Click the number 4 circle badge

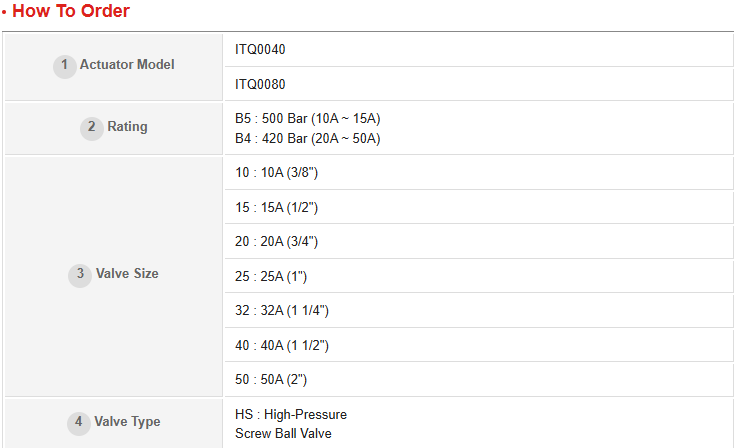[79, 422]
